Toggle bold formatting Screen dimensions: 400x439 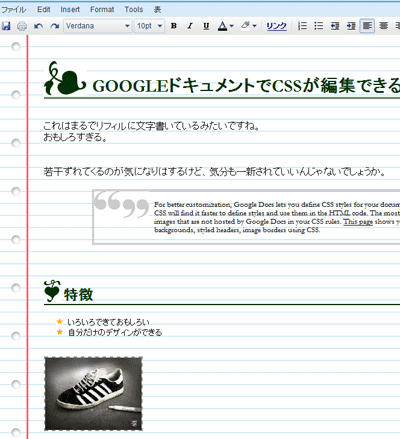click(174, 26)
